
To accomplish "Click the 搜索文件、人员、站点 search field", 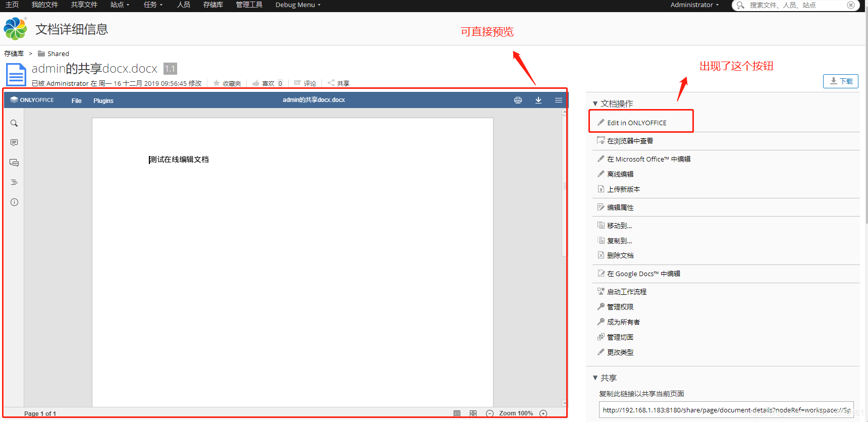I will [x=795, y=5].
